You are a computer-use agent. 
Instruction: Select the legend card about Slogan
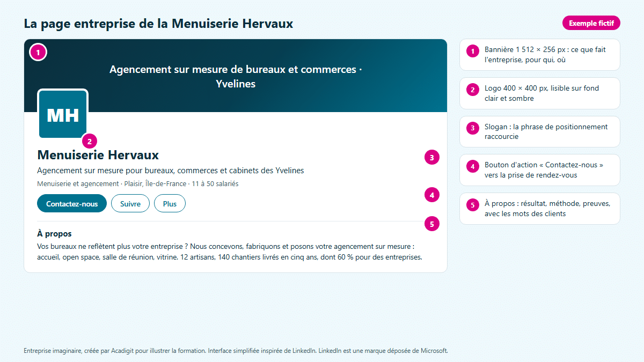(540, 132)
